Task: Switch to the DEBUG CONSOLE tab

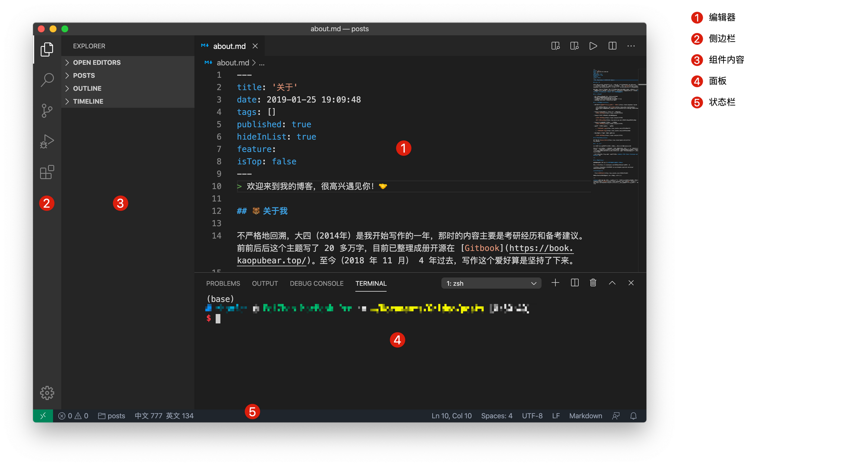Action: tap(316, 283)
